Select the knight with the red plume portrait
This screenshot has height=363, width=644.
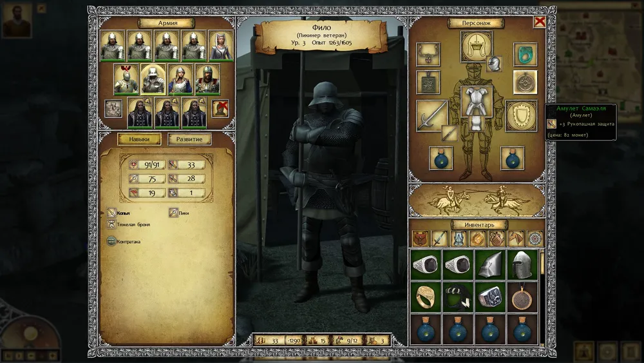coord(126,79)
